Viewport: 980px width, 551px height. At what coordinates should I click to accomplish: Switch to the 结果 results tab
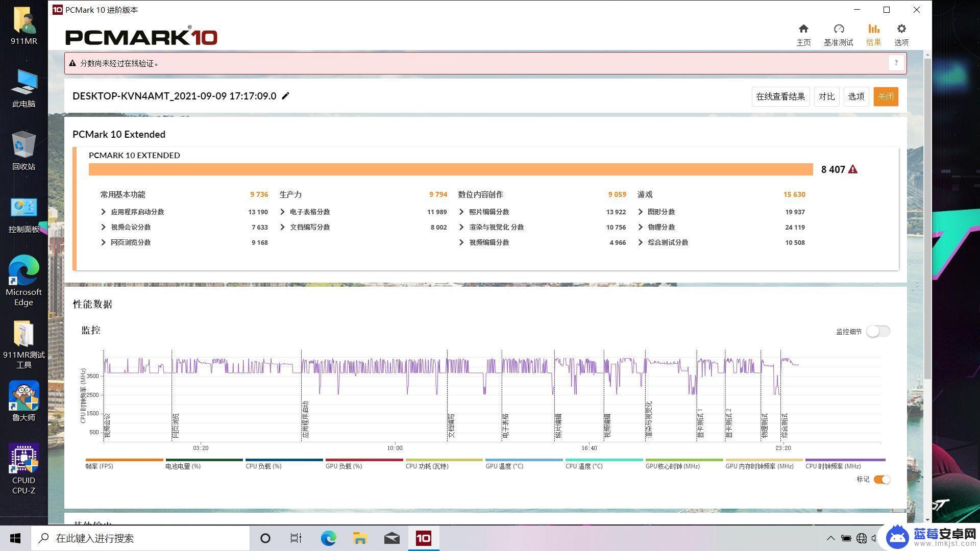point(873,35)
